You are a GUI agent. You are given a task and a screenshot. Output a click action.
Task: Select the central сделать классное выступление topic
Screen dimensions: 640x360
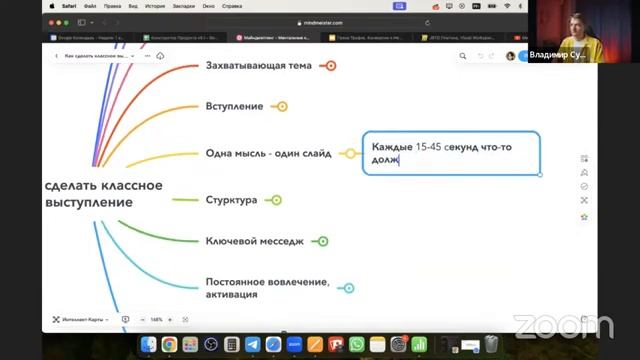click(103, 194)
